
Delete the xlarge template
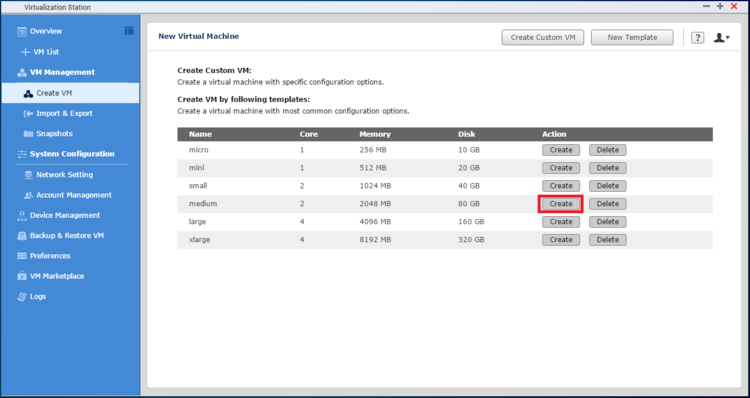pyautogui.click(x=607, y=240)
